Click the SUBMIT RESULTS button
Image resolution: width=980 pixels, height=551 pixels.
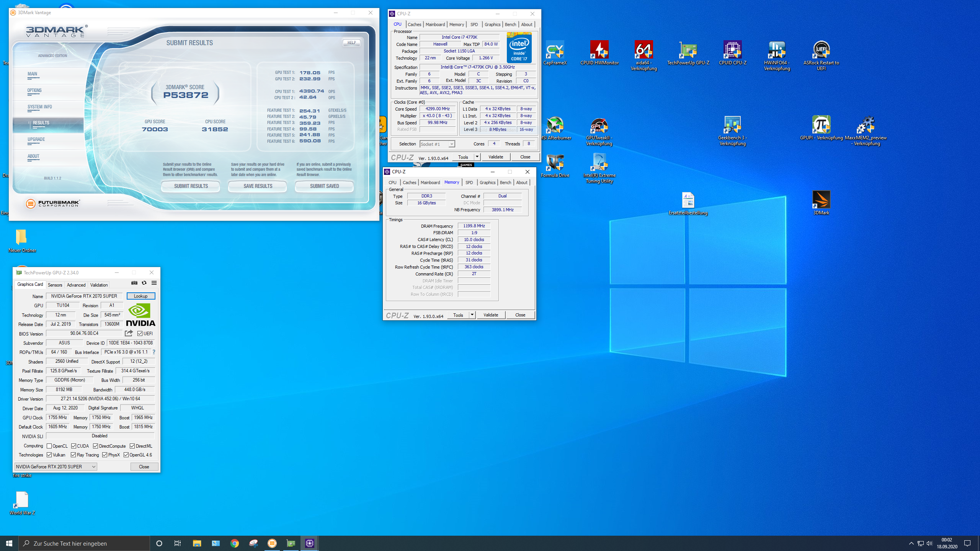tap(191, 186)
